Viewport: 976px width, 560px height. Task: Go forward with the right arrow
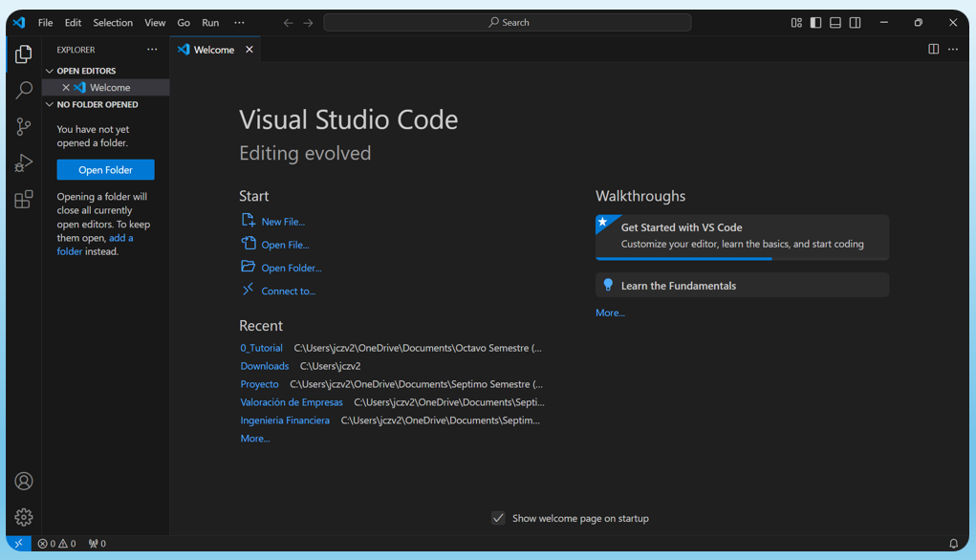[x=308, y=22]
